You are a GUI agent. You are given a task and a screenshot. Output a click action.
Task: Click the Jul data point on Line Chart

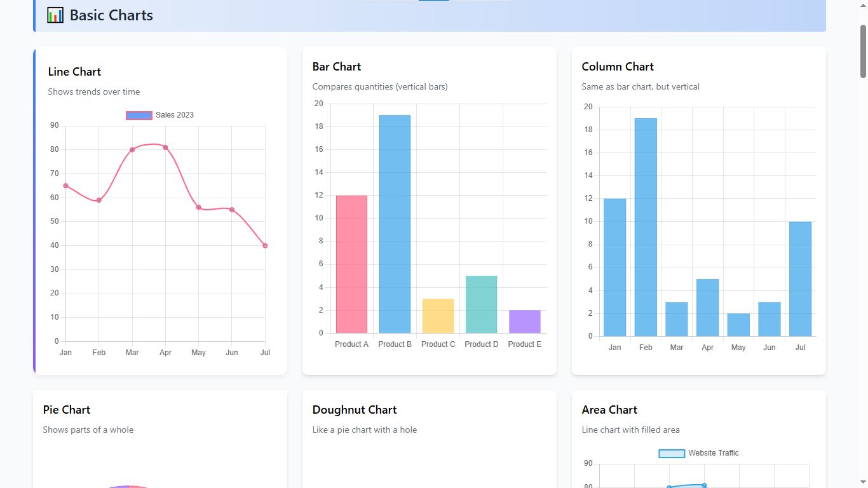pyautogui.click(x=265, y=245)
